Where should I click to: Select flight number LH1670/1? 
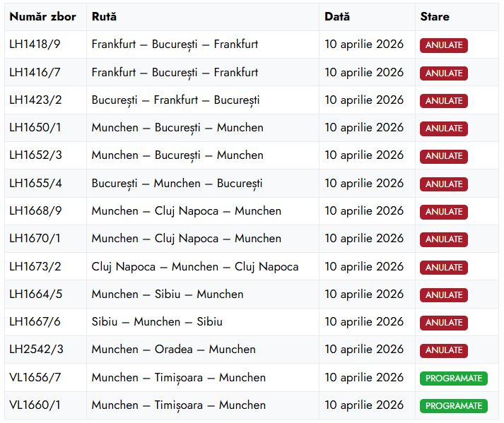click(x=35, y=239)
